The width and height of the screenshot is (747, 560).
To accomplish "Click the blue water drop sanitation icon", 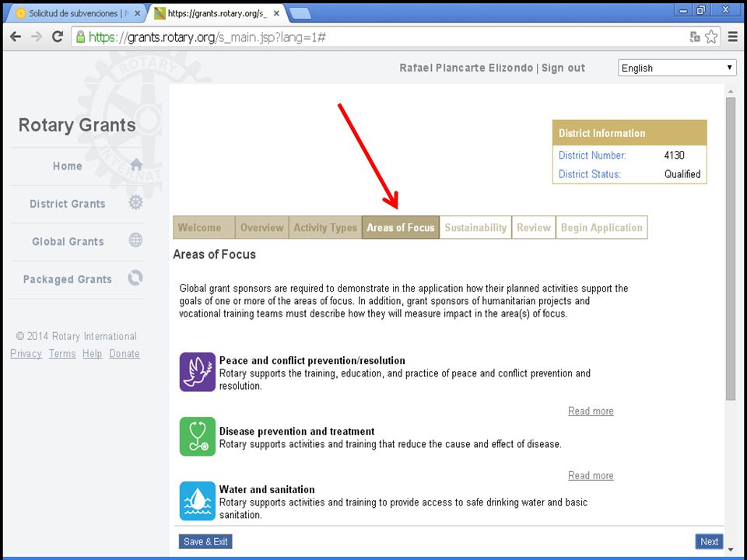I will [197, 501].
